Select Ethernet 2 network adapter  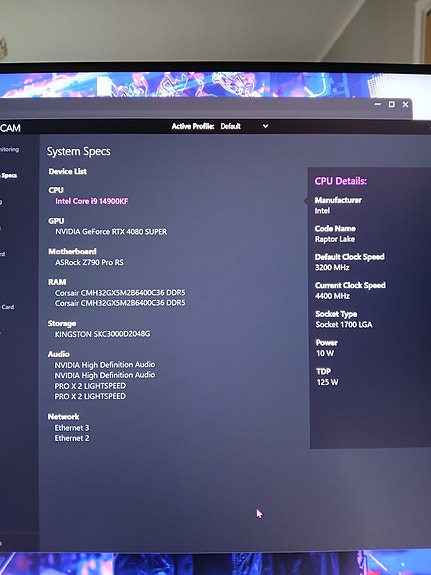[72, 438]
